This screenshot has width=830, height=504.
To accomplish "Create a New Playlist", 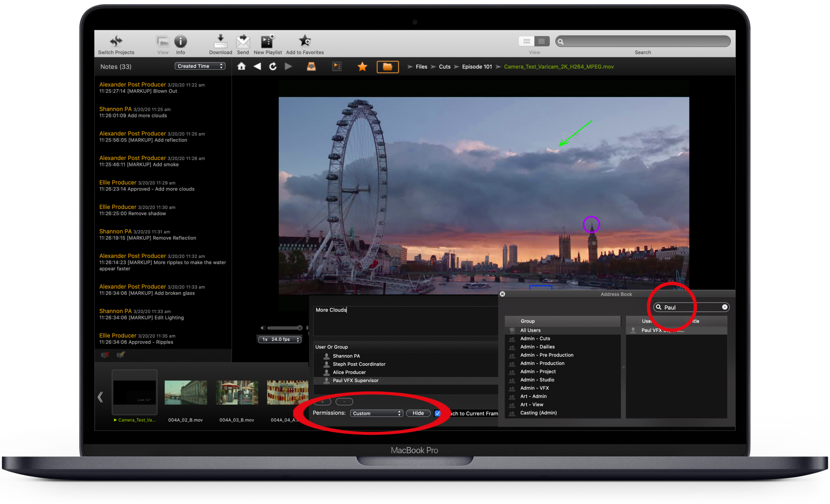I will pos(267,41).
